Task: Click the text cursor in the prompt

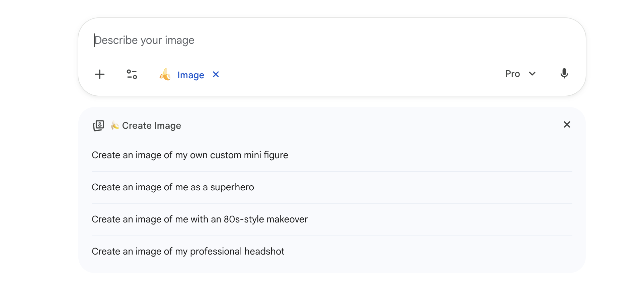Action: (x=95, y=40)
